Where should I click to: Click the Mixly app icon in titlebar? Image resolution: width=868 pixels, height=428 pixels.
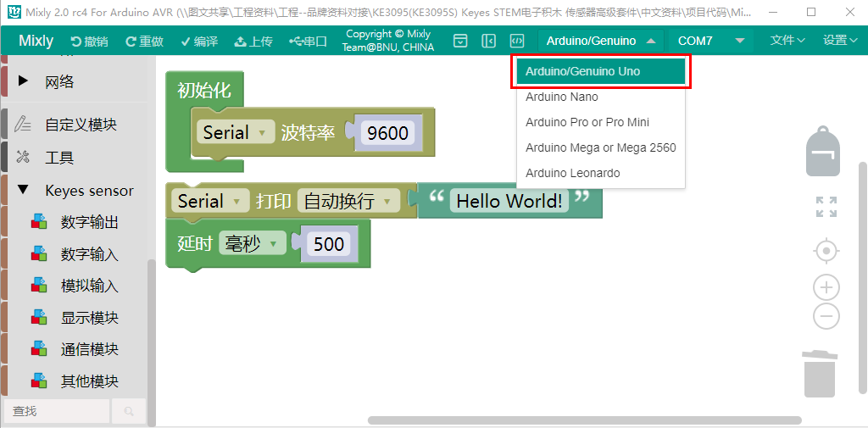15,12
